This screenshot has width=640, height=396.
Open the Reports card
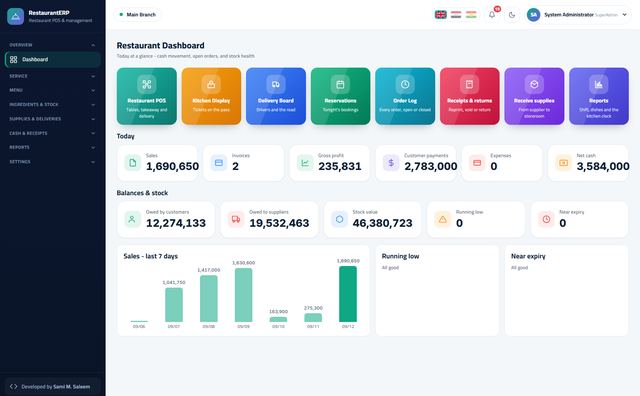[599, 96]
